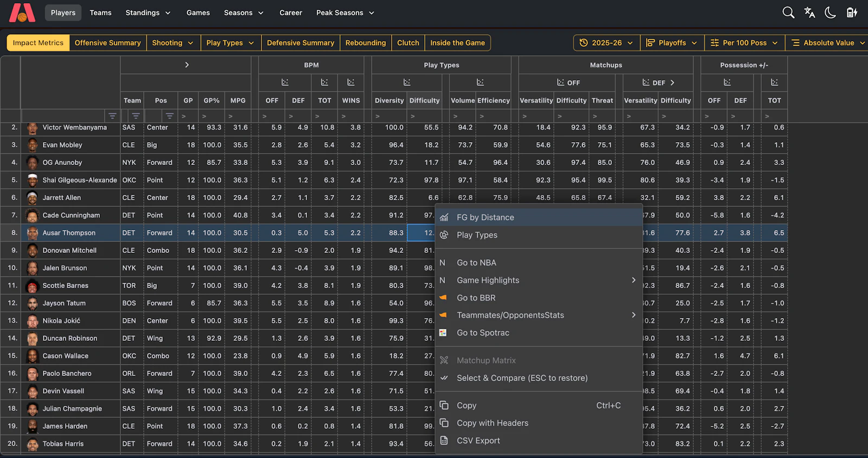Sort by the MPG column header
Viewport: 868px width, 458px height.
[x=238, y=100]
